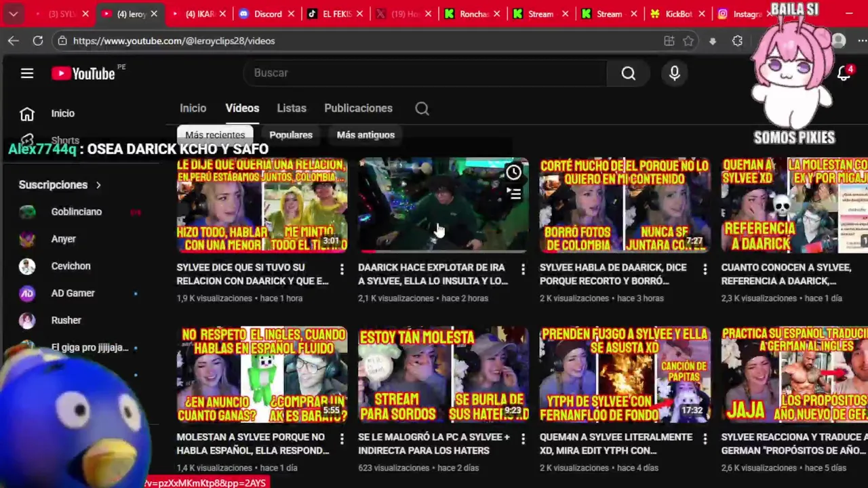Click the search magnifier button
Screen dimensions: 868x488
pos(629,73)
